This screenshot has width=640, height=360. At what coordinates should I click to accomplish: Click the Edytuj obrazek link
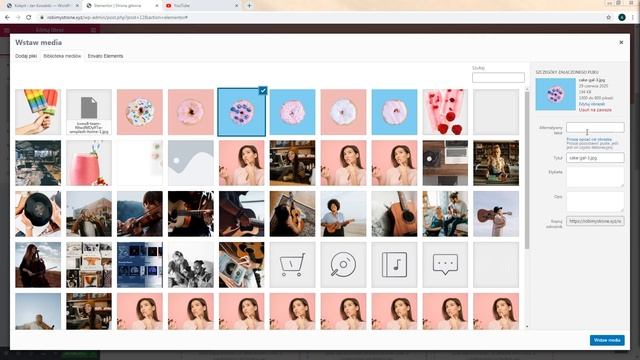pyautogui.click(x=591, y=104)
